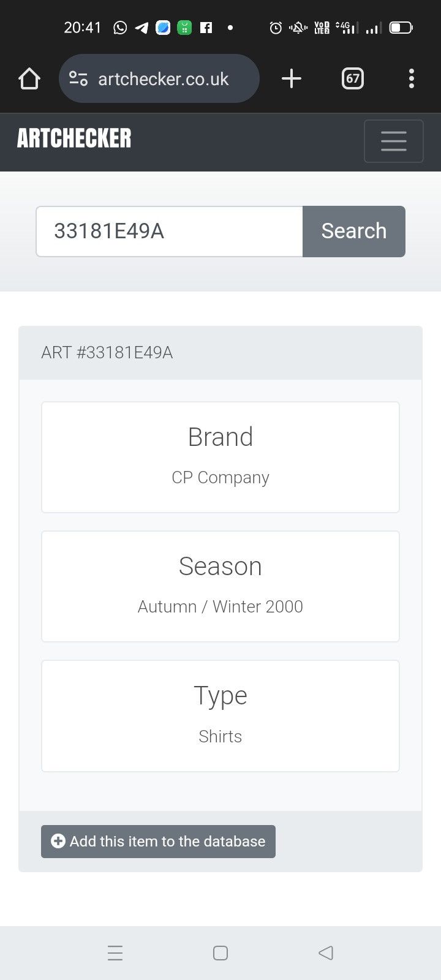Focus the art number search field
Image resolution: width=441 pixels, height=980 pixels.
coord(170,232)
